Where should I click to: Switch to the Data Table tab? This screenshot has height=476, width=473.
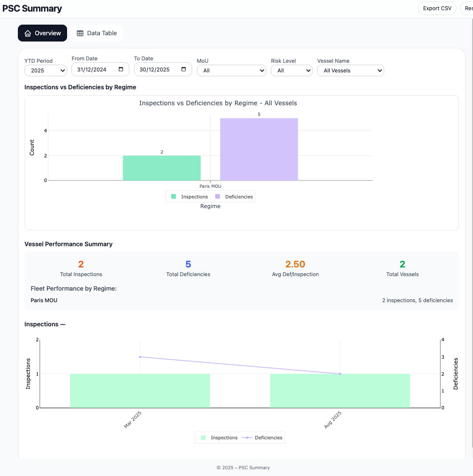tap(96, 33)
